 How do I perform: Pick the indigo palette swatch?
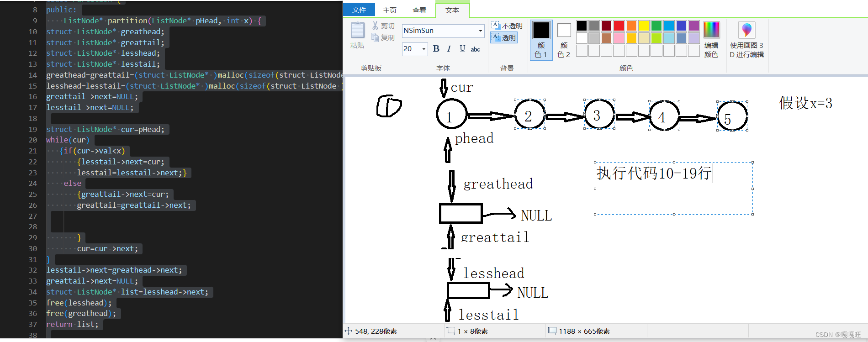[x=681, y=26]
